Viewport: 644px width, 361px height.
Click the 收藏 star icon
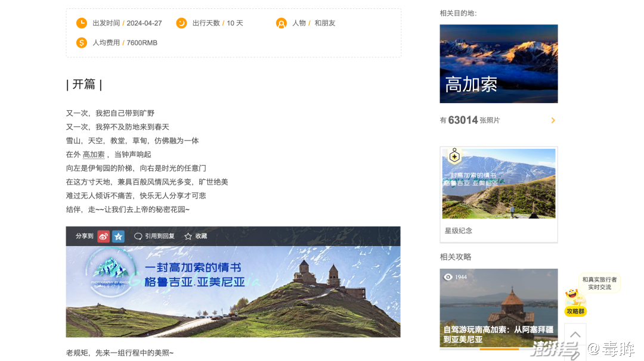(188, 236)
